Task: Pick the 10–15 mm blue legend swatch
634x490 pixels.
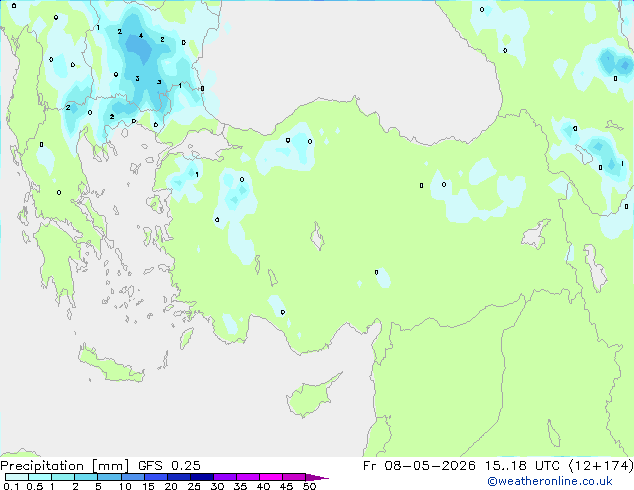Action: click(x=133, y=477)
